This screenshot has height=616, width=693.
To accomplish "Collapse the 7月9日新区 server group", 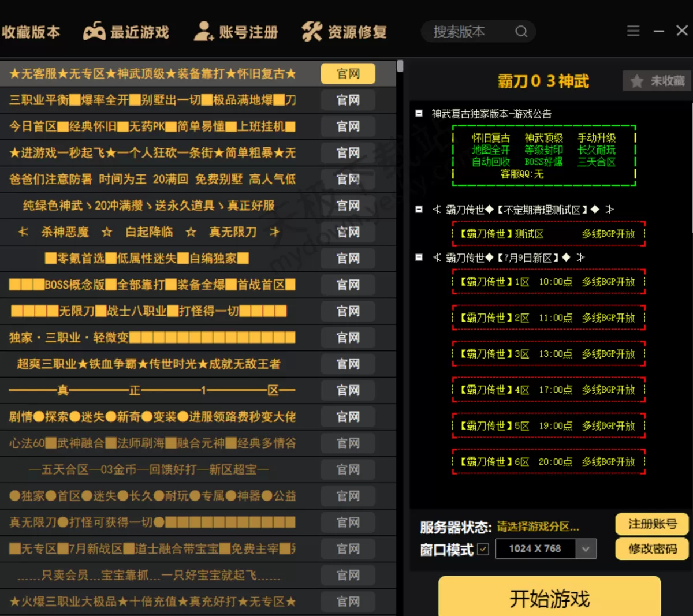I will pos(419,257).
